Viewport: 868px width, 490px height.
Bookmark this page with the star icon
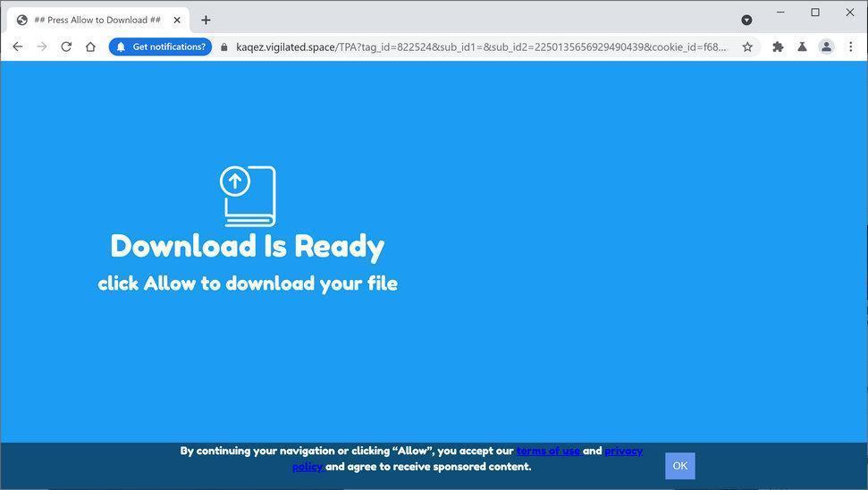(x=747, y=47)
